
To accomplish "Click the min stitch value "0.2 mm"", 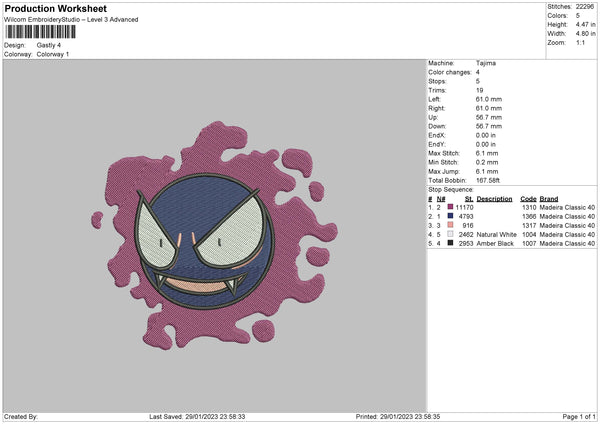I will (487, 162).
